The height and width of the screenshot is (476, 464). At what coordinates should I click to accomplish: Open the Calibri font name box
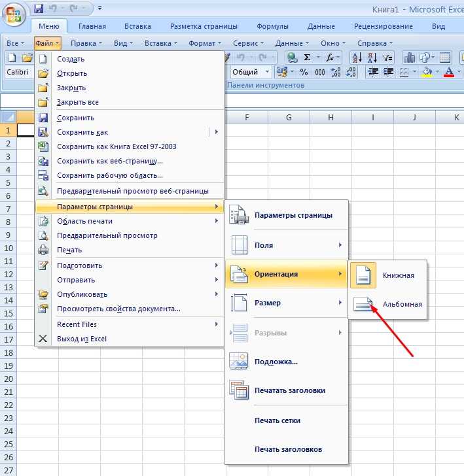coord(19,72)
